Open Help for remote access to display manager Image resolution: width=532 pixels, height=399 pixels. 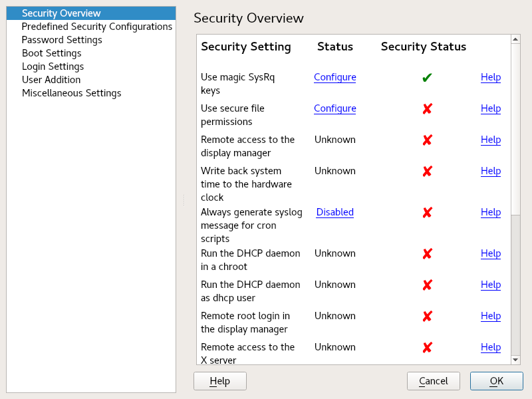[490, 140]
